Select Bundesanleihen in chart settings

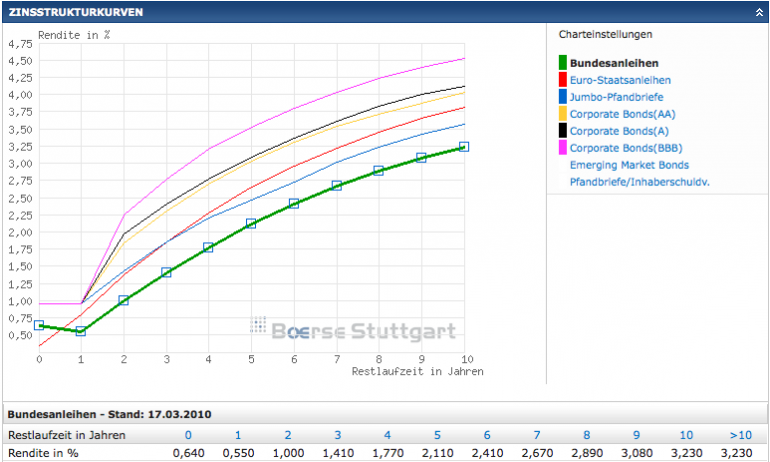click(x=614, y=63)
